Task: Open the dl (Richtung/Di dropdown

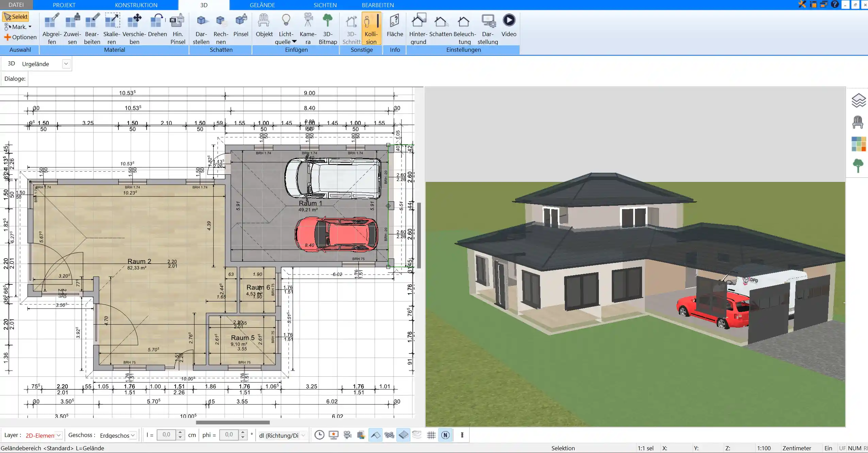Action: pyautogui.click(x=303, y=435)
